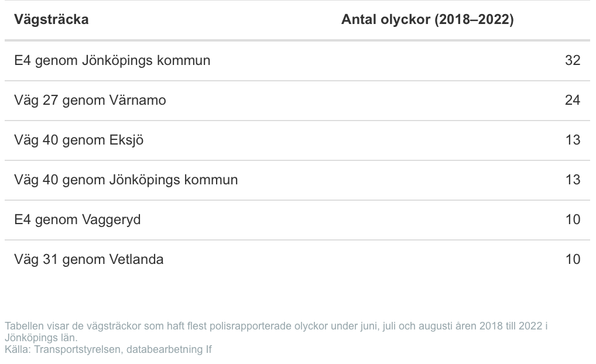Click the value 10 in the Vaggeryd row
The image size is (596, 364).
(x=572, y=219)
